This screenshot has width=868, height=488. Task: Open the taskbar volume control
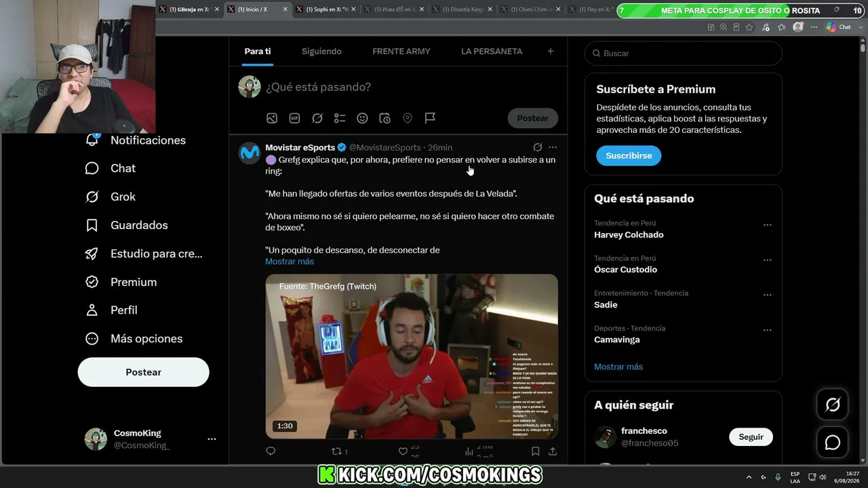click(x=823, y=477)
